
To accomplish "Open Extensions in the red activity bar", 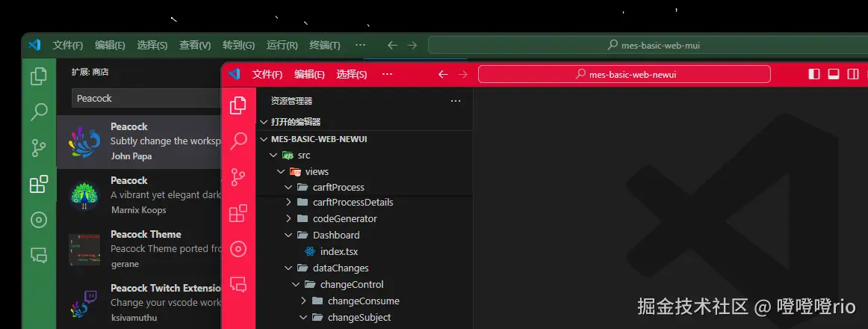I will coord(238,213).
